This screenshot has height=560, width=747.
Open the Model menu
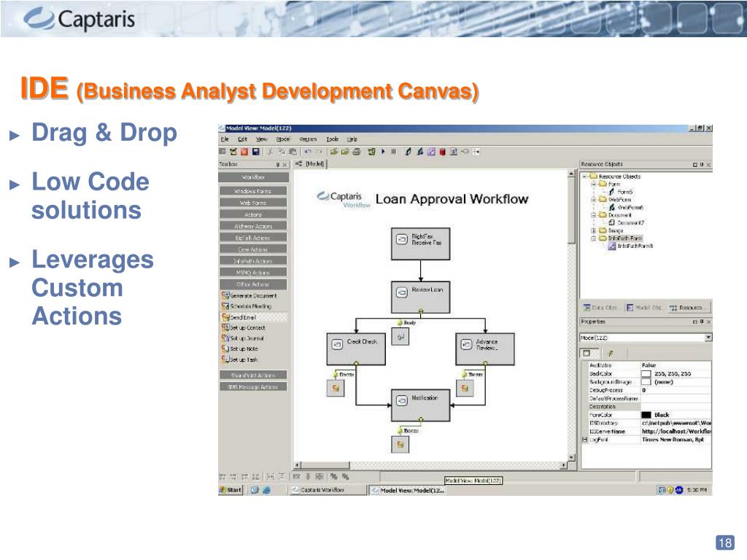283,139
